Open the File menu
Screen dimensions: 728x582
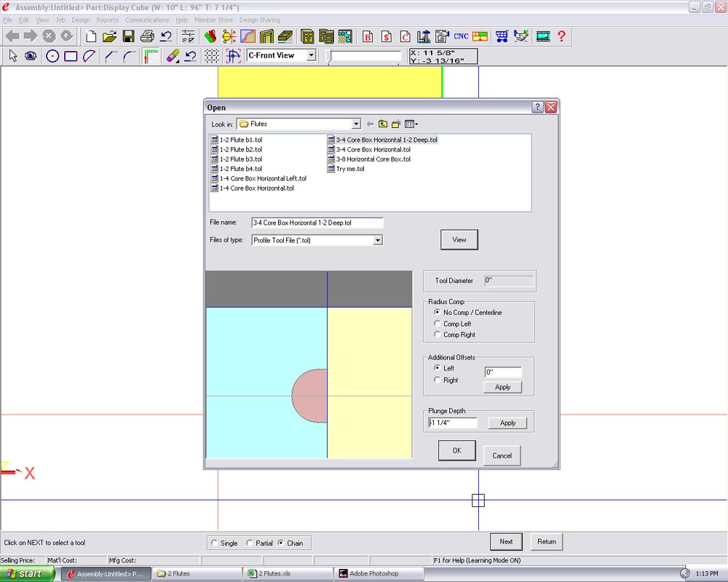(x=7, y=20)
